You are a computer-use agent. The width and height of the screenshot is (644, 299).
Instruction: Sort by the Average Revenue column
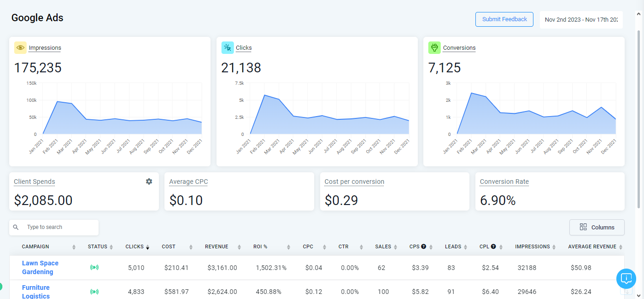click(x=621, y=247)
